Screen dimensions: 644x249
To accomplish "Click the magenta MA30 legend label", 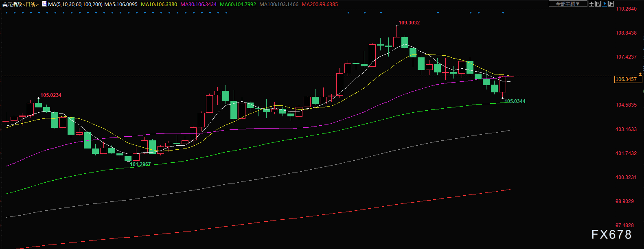I will coord(198,4).
